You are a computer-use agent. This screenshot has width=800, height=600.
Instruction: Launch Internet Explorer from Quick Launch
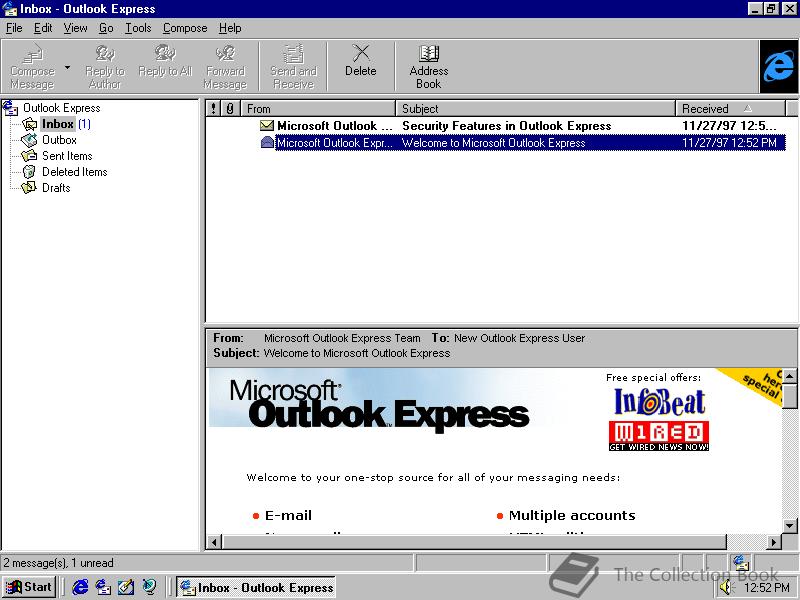[80, 587]
